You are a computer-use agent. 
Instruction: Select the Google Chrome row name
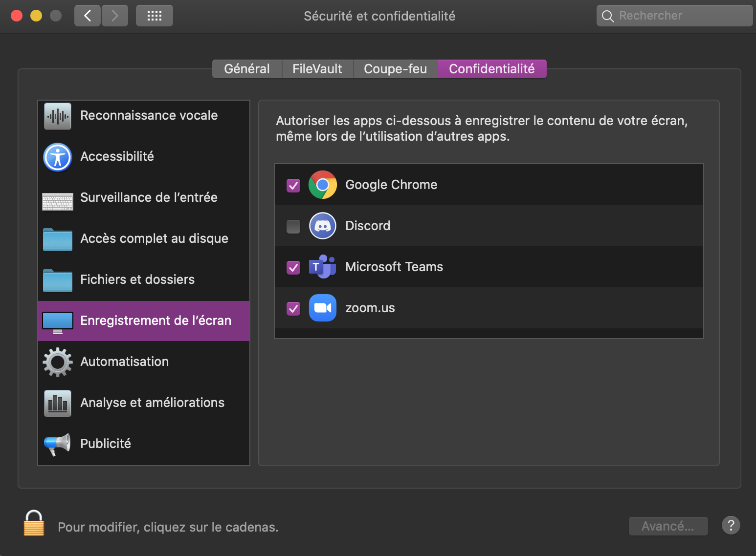point(391,185)
